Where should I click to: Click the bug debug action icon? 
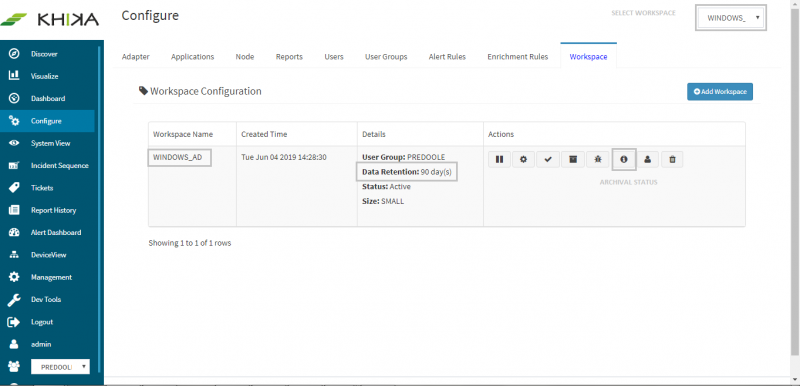click(x=597, y=159)
